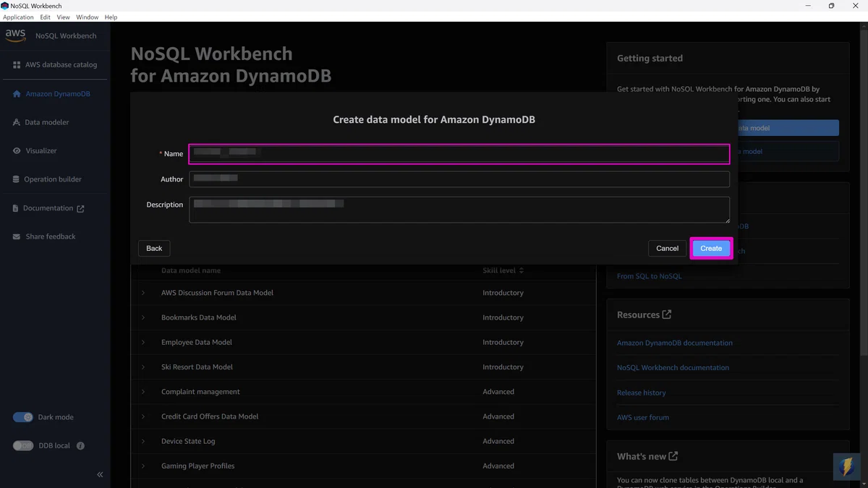Click the Create button
The height and width of the screenshot is (488, 868).
click(x=711, y=248)
